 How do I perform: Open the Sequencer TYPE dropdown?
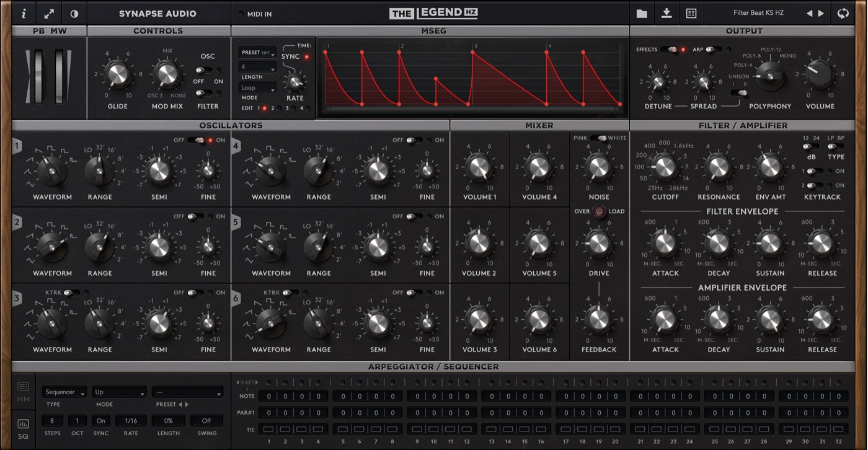click(64, 392)
